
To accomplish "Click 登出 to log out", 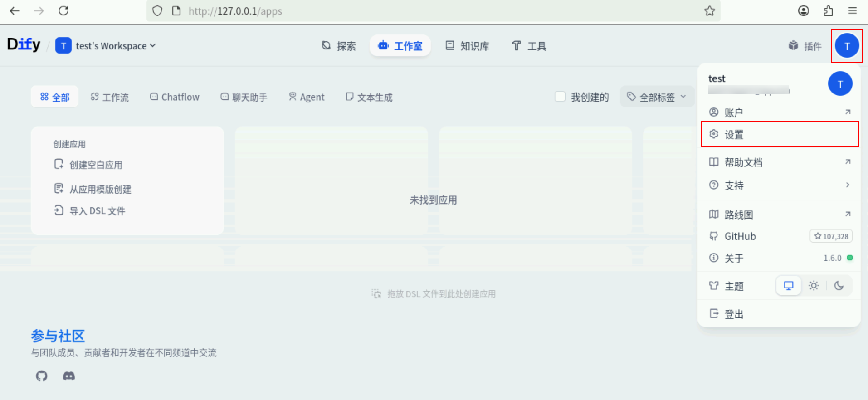I will click(x=734, y=314).
